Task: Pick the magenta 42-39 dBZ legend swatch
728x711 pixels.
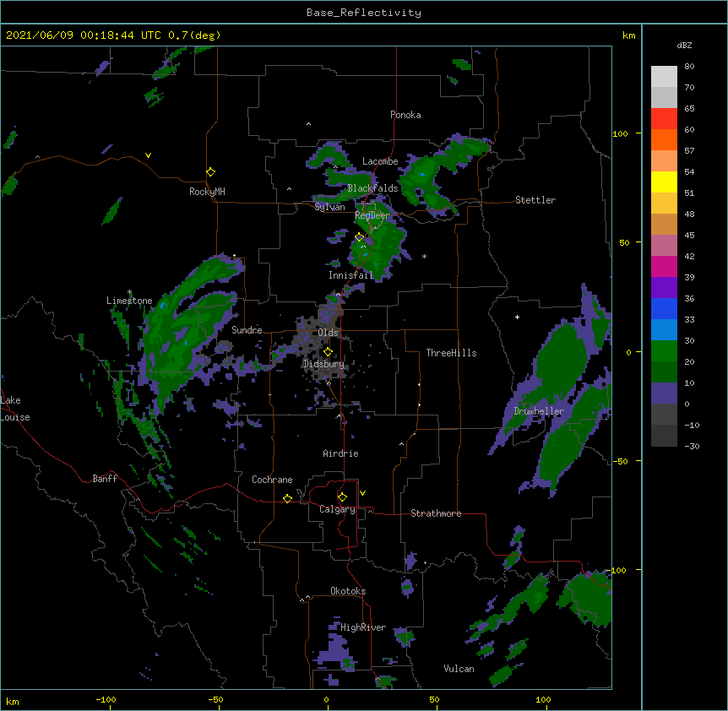Action: click(664, 267)
